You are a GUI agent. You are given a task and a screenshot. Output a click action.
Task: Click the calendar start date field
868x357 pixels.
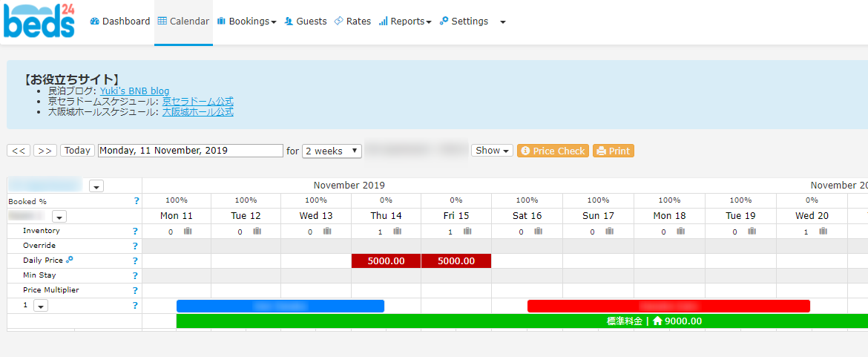(x=191, y=151)
